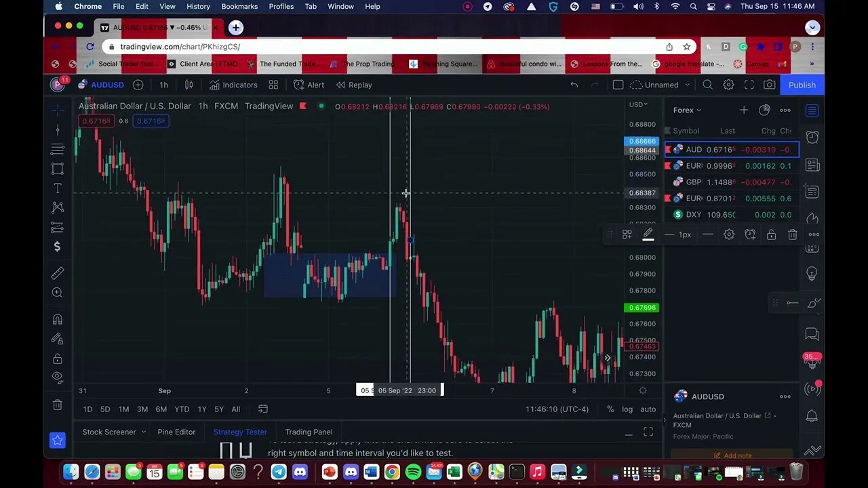Open the Unnamed layout dropdown
The width and height of the screenshot is (868, 488).
(660, 85)
